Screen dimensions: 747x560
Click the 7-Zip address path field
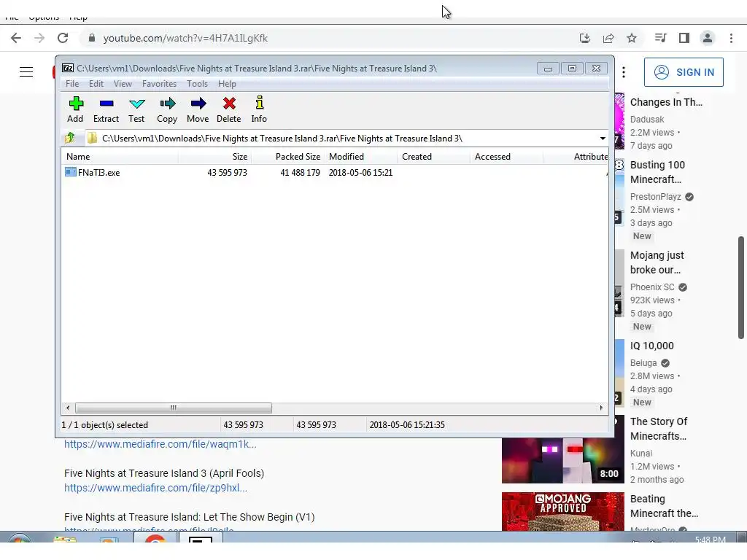tap(341, 139)
